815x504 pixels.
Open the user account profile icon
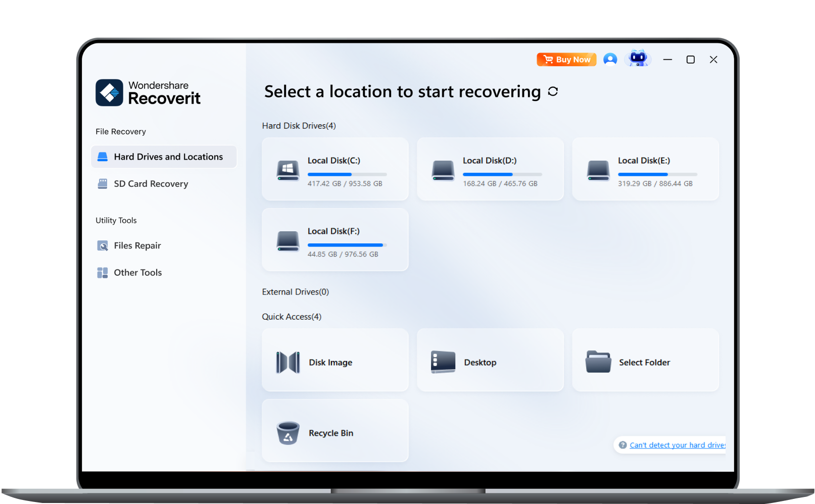[610, 60]
